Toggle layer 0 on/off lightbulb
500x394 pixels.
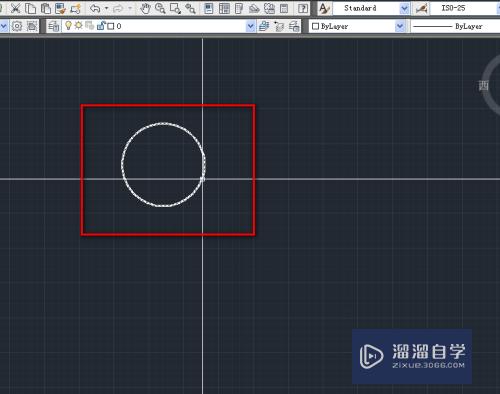pyautogui.click(x=68, y=25)
